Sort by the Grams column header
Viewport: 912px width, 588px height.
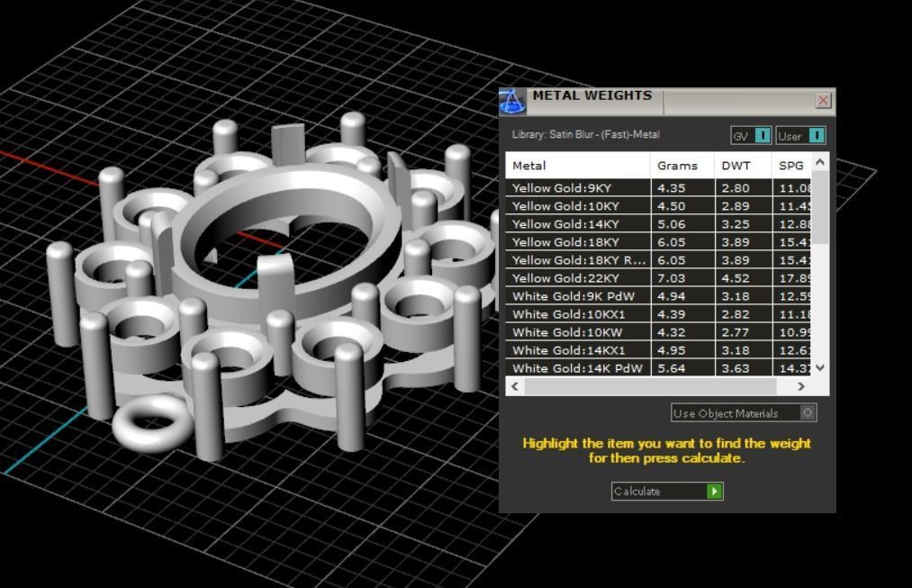tap(682, 165)
